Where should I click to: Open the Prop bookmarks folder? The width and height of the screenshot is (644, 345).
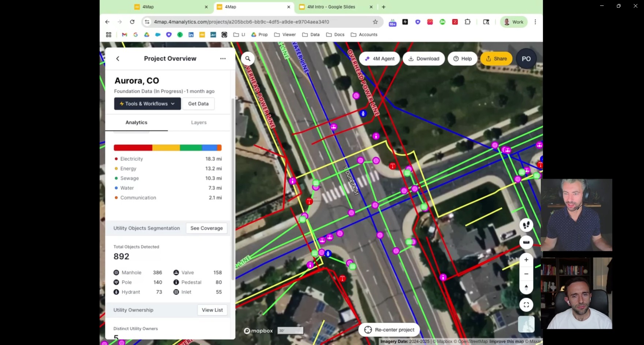coord(259,34)
